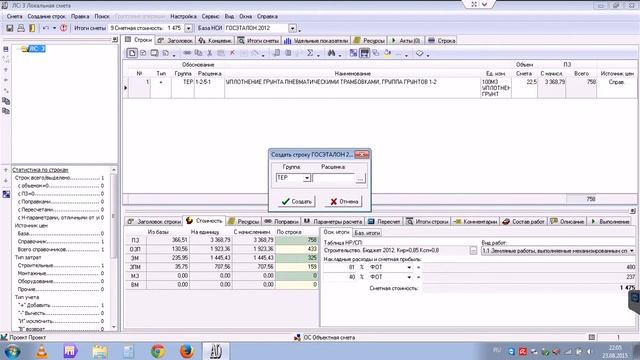This screenshot has height=360, width=640.
Task: Click the Проект Проект status bar entry
Action: tap(27, 338)
